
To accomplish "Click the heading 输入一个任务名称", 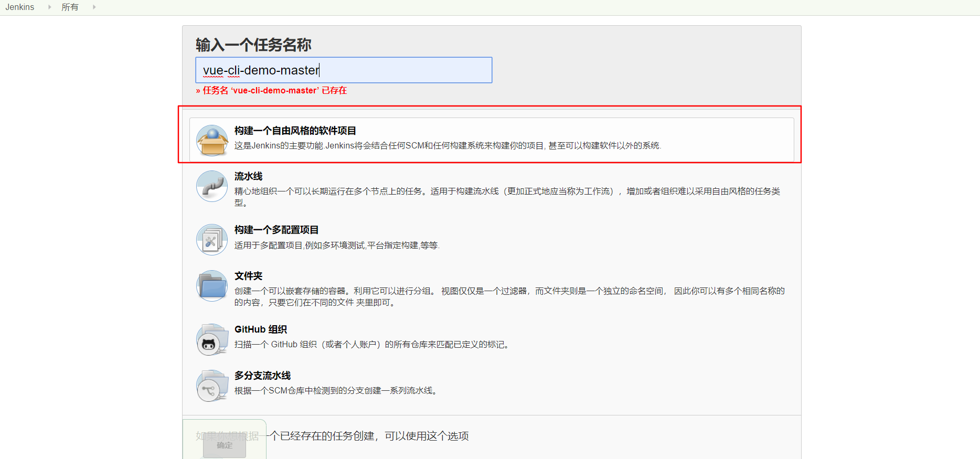I will 253,45.
